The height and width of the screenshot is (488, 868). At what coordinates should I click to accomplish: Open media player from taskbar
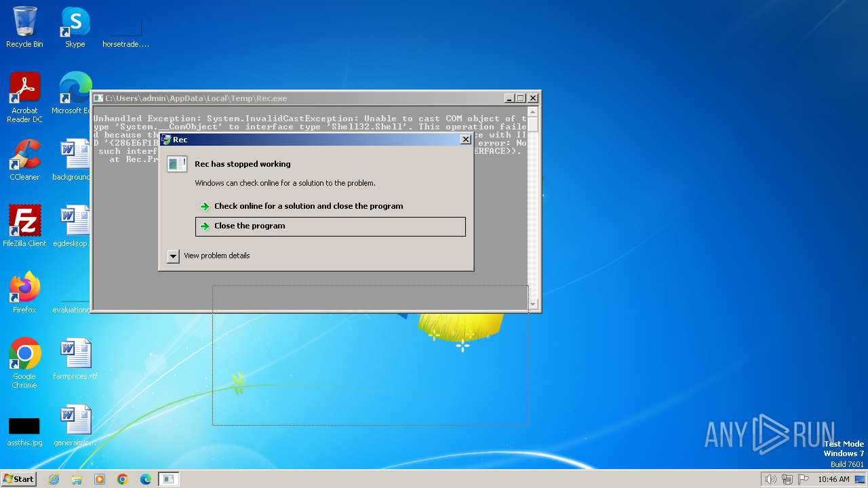pos(100,479)
